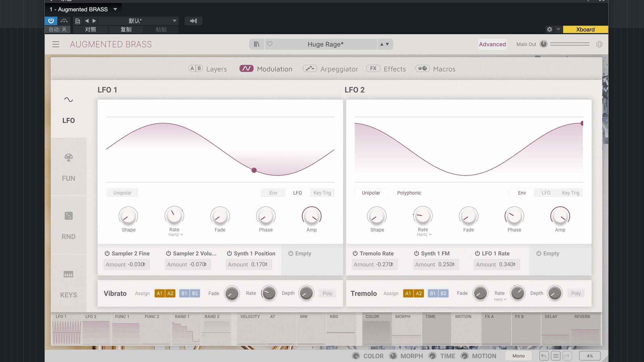Open the history list icon
Image resolution: width=644 pixels, height=362 pixels.
(556, 356)
